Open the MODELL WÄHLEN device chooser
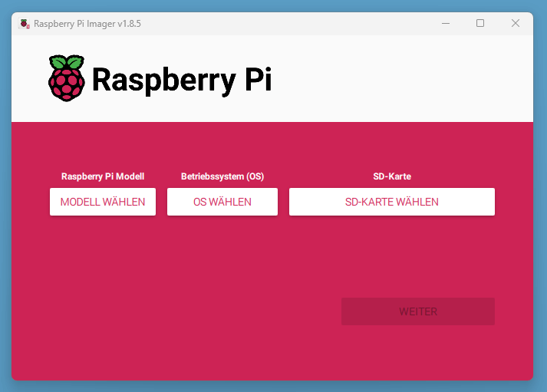This screenshot has height=392, width=547. [x=103, y=202]
